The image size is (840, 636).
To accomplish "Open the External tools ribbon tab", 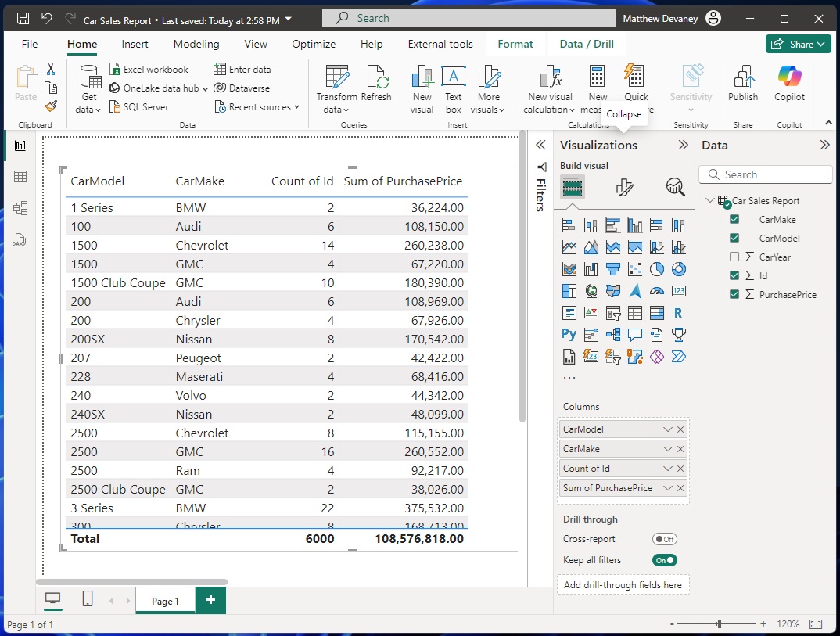I will (440, 44).
